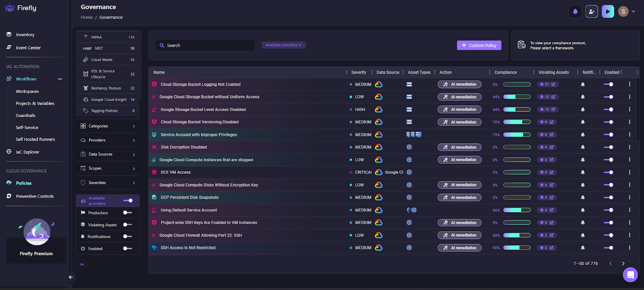Expand the Data Sources filter

click(108, 154)
